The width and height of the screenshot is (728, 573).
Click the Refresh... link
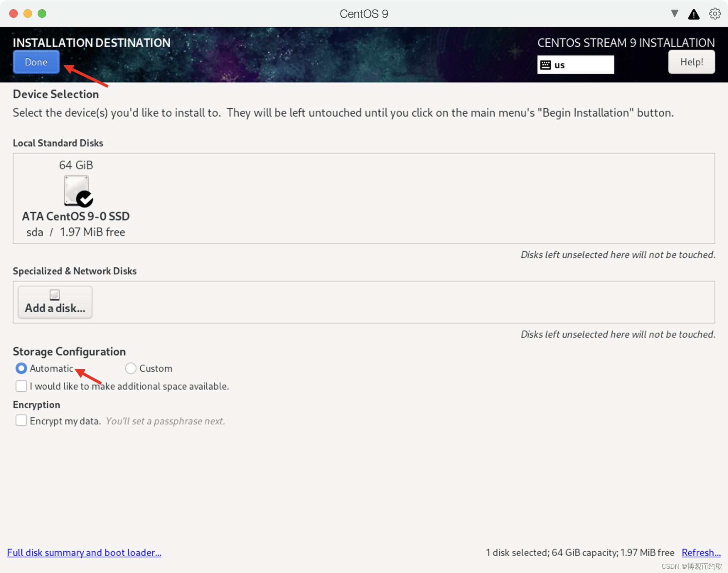701,552
